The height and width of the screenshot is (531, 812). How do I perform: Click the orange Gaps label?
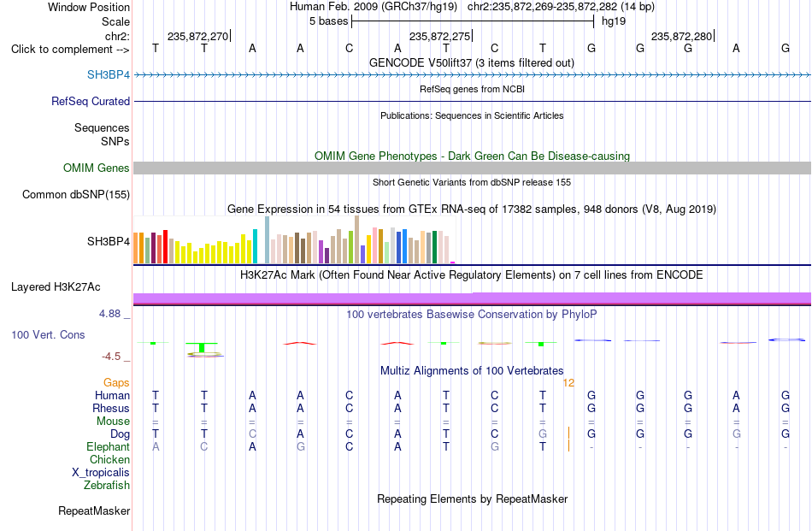click(116, 382)
